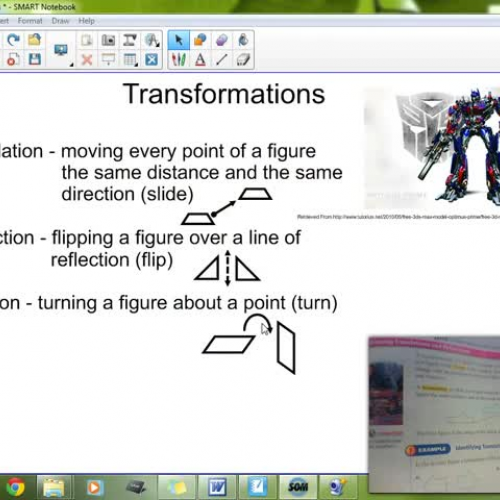Select the Fill bucket tool

click(x=243, y=40)
